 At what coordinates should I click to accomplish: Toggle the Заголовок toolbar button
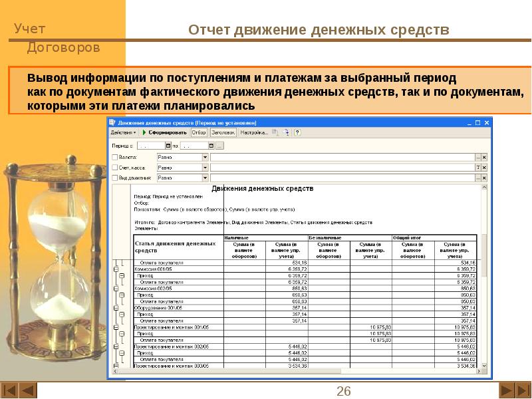pyautogui.click(x=223, y=132)
